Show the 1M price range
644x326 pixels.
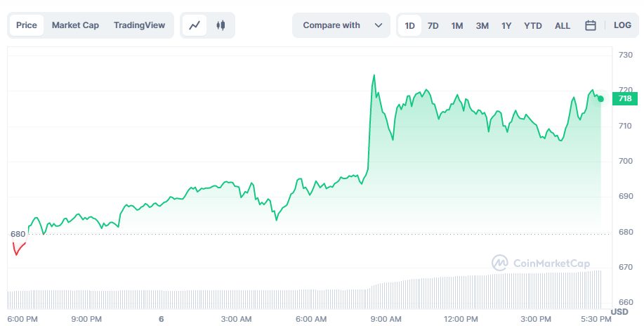tap(457, 25)
